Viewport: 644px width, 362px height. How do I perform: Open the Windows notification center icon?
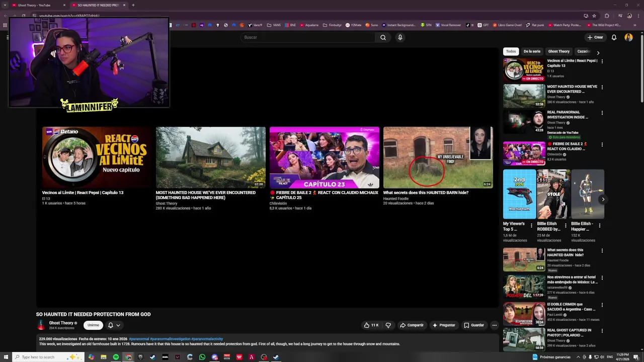[x=636, y=357]
